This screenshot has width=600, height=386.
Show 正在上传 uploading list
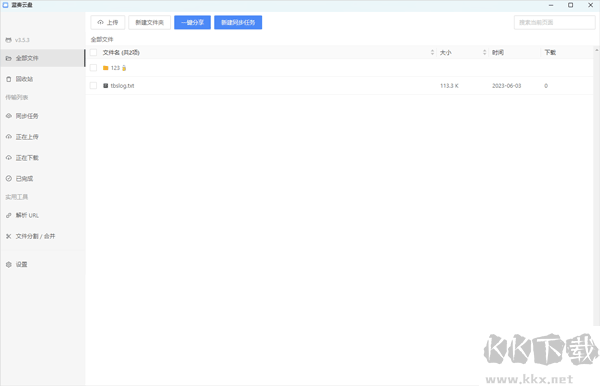pyautogui.click(x=42, y=137)
